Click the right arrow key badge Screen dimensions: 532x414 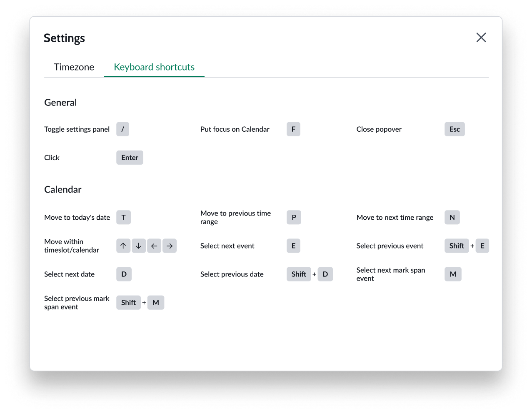(x=170, y=246)
